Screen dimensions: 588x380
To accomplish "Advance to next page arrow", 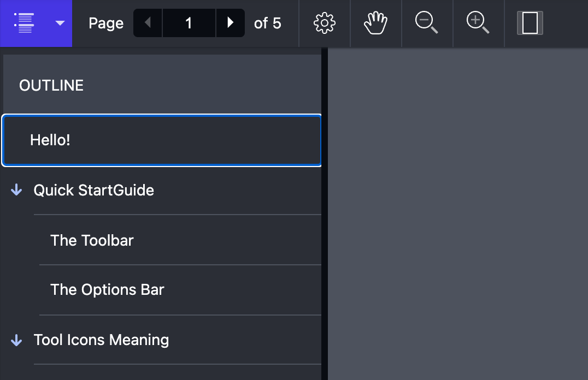I will 230,23.
